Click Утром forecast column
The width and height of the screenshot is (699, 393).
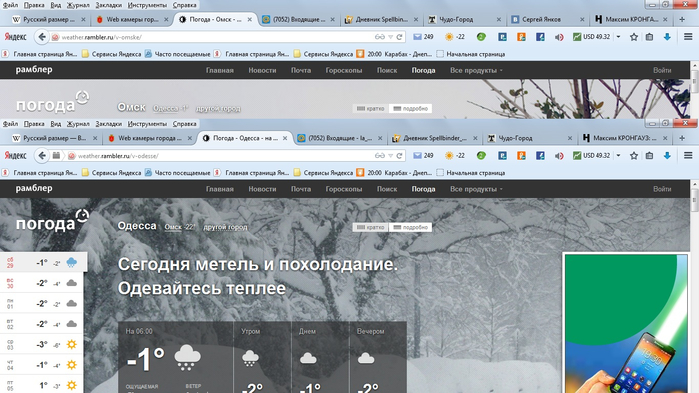pos(262,357)
